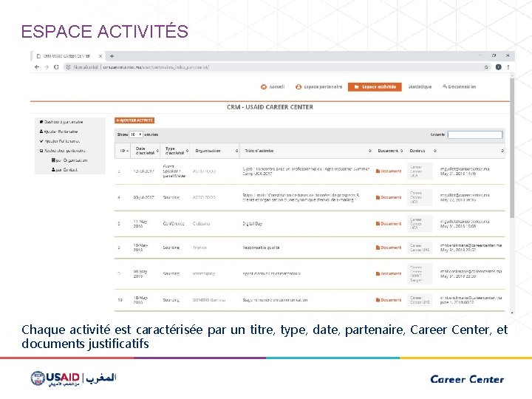Click Déconnexion to log out
Image resolution: width=532 pixels, height=399 pixels.
coord(459,87)
